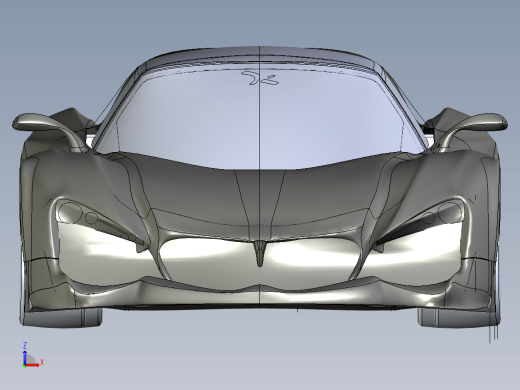Image resolution: width=520 pixels, height=390 pixels.
Task: Click the roof panel of the car
Action: [260, 54]
